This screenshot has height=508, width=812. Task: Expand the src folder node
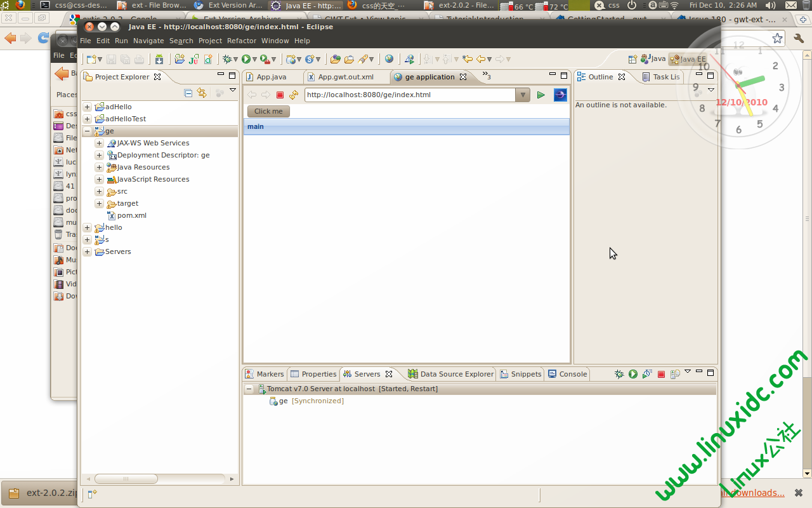point(99,191)
